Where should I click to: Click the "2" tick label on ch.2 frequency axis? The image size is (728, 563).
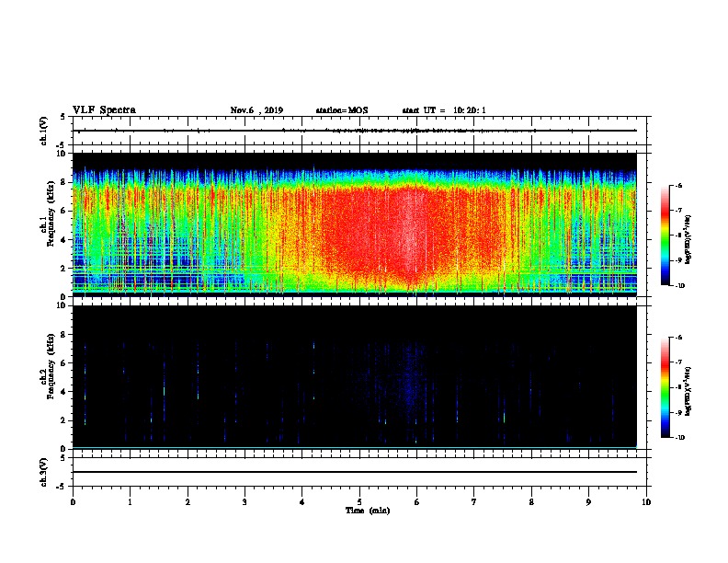(64, 420)
